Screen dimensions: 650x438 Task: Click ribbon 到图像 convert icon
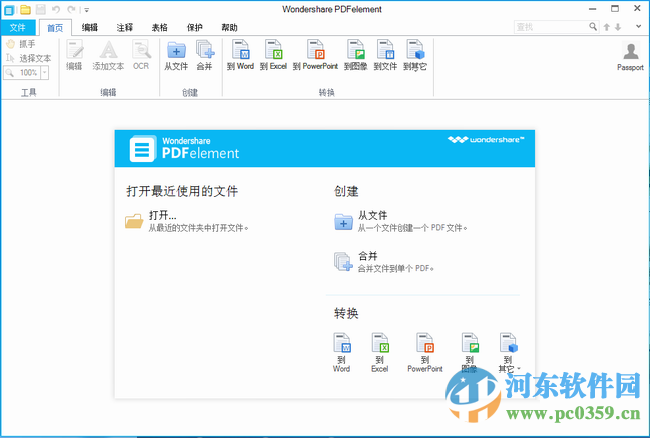point(356,55)
